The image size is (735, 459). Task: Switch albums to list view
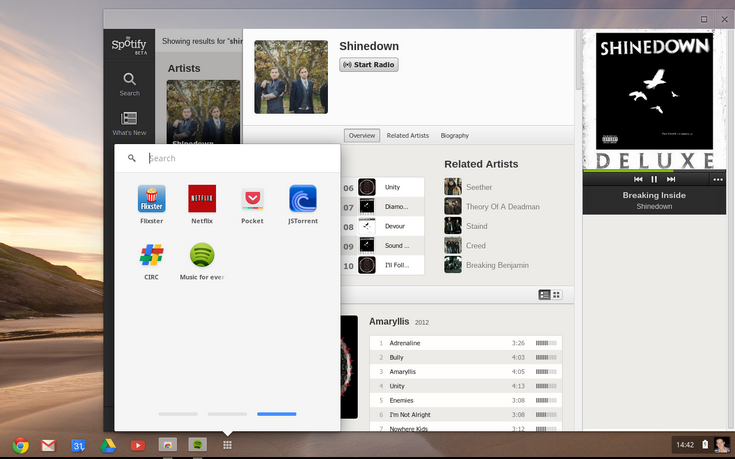point(544,294)
